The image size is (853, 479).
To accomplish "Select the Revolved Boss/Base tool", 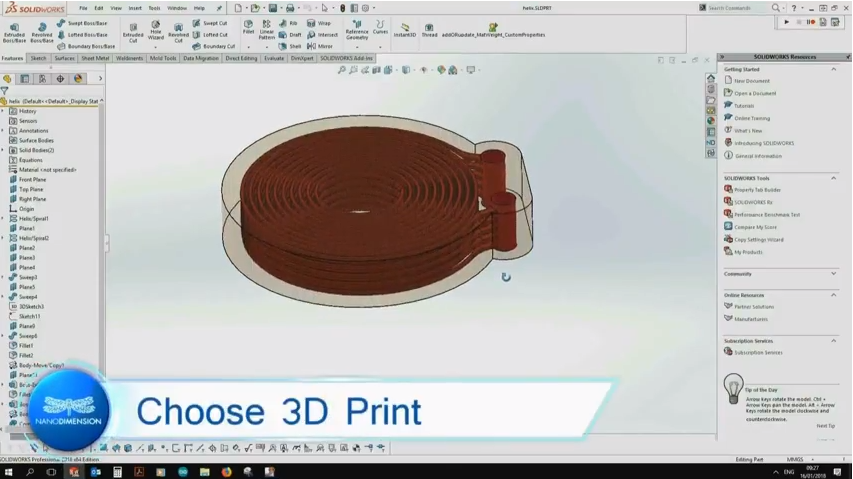I will (41, 33).
